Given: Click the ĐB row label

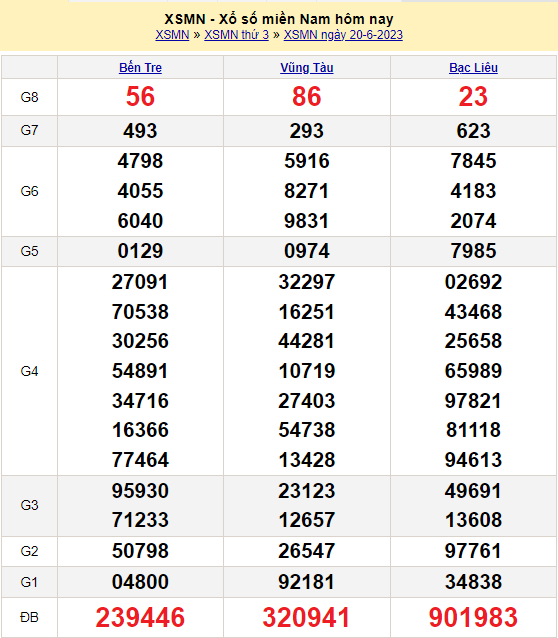Looking at the screenshot, I should (x=29, y=618).
